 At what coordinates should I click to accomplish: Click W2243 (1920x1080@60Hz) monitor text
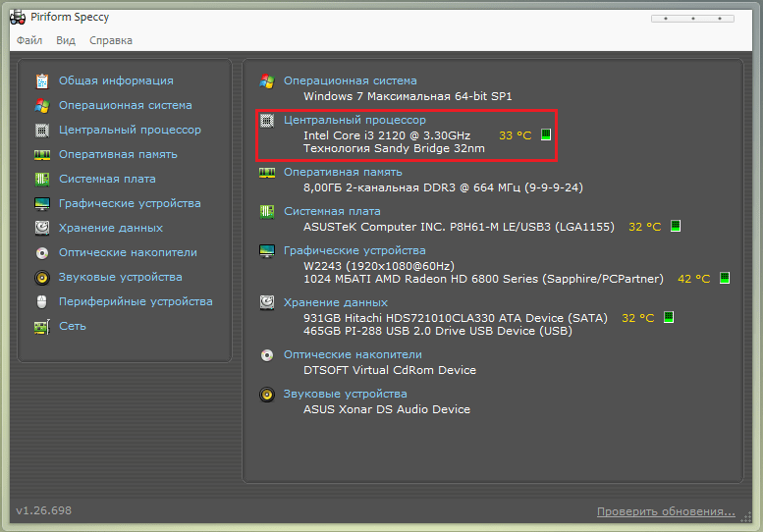pyautogui.click(x=379, y=266)
